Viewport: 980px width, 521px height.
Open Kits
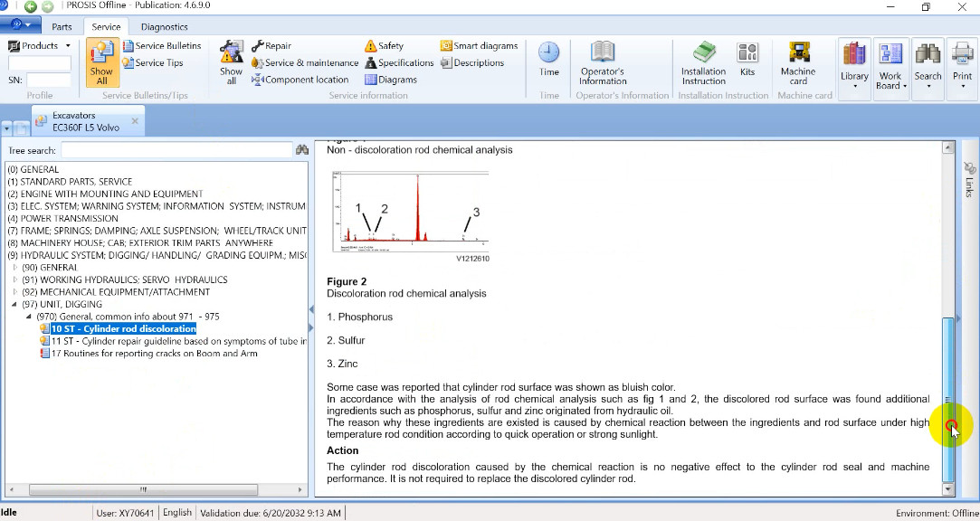pos(747,60)
